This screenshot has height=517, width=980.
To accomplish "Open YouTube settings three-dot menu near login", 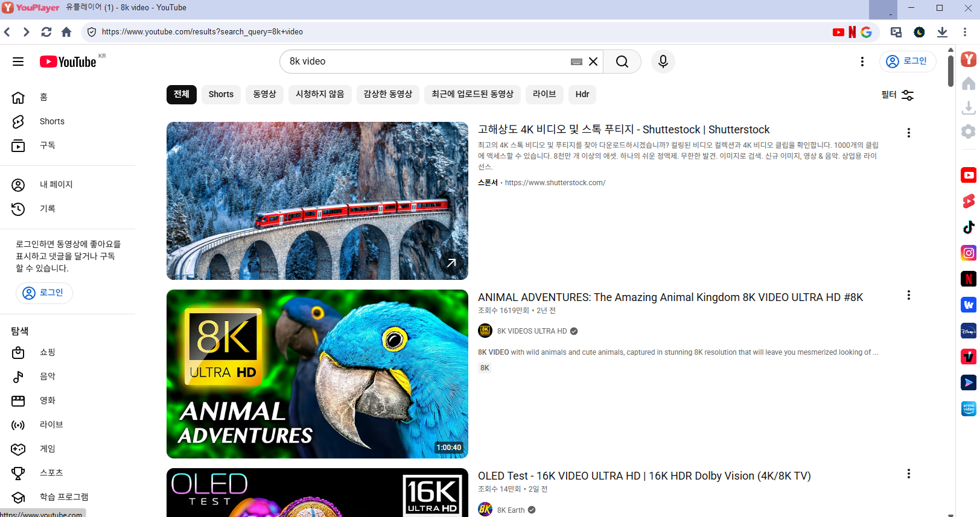I will (862, 62).
